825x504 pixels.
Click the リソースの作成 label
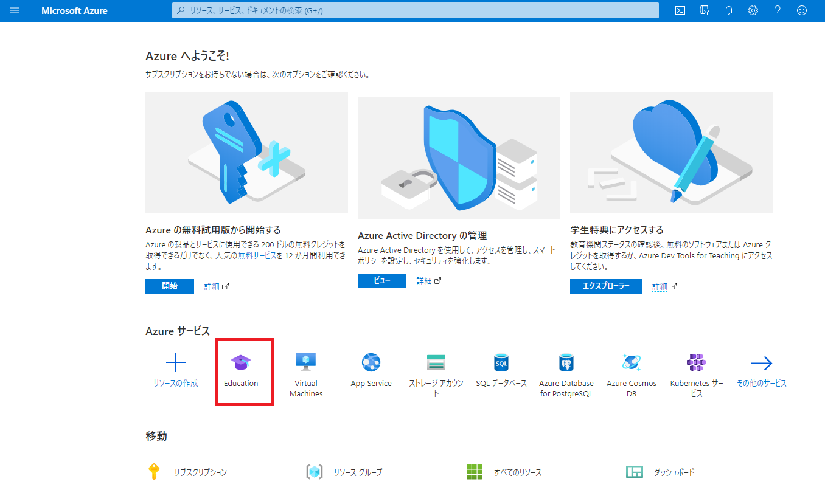tap(176, 384)
